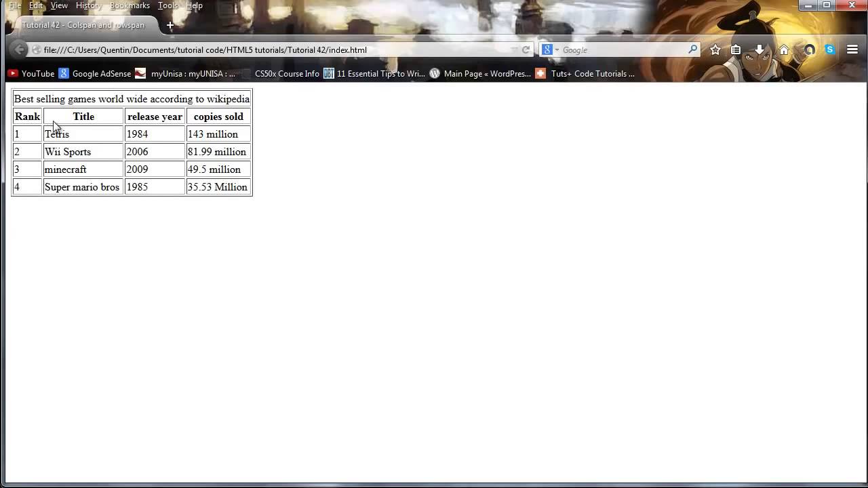The width and height of the screenshot is (868, 488).
Task: Click rank 3 cell in minecraft row
Action: click(x=28, y=169)
